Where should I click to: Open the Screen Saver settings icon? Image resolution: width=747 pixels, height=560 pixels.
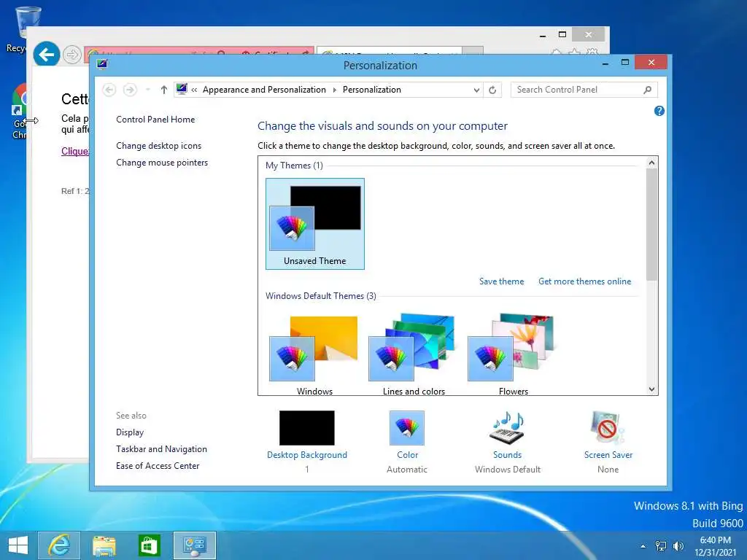[608, 427]
